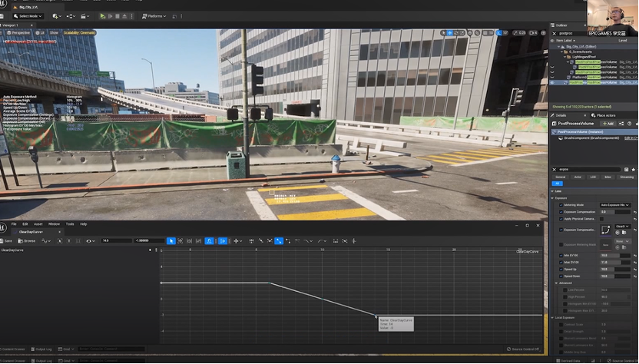Click the Perspective viewport button
The height and width of the screenshot is (364, 639).
(x=18, y=32)
